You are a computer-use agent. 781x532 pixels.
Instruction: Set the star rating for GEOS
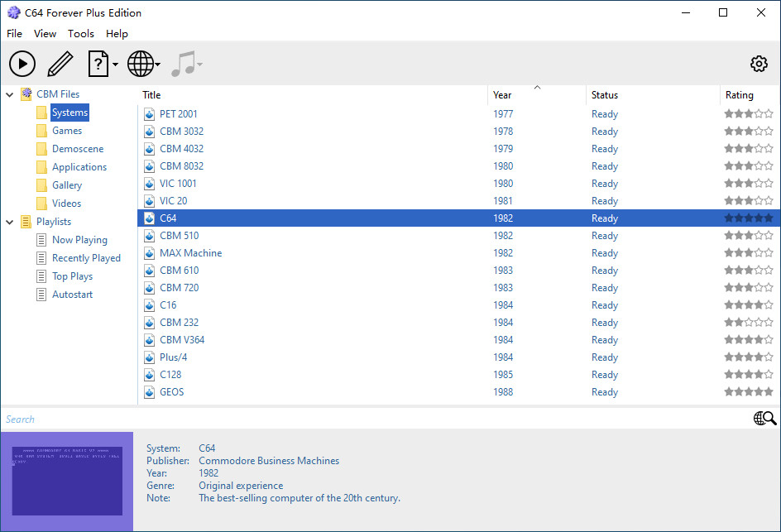(x=749, y=392)
